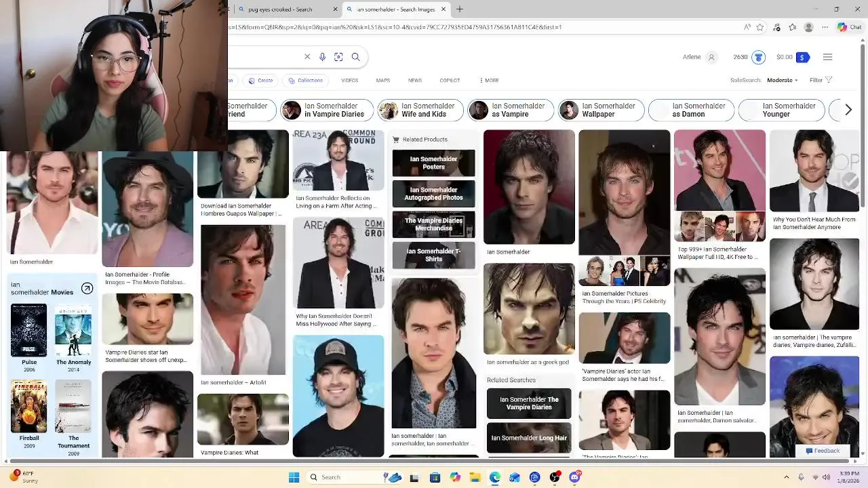Add this page to favorites star
Screen dimensions: 868x488
760,27
